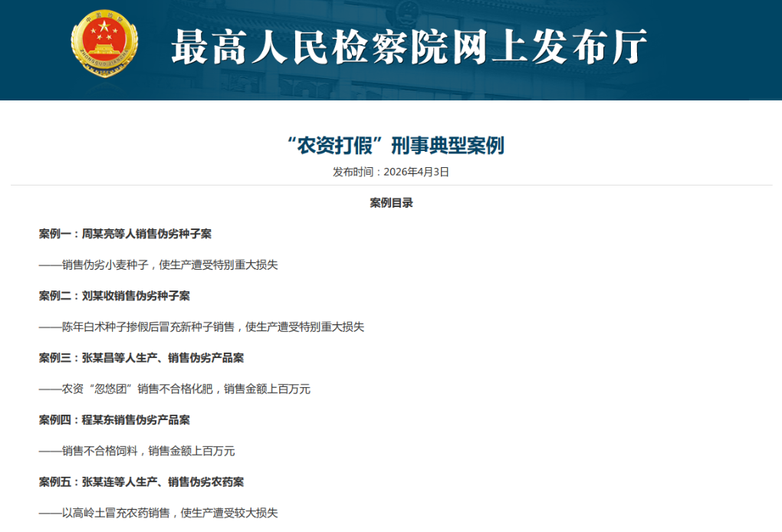Viewport: 782px width, 532px height.
Task: Click the horizontal divider below the date
Action: [x=391, y=186]
